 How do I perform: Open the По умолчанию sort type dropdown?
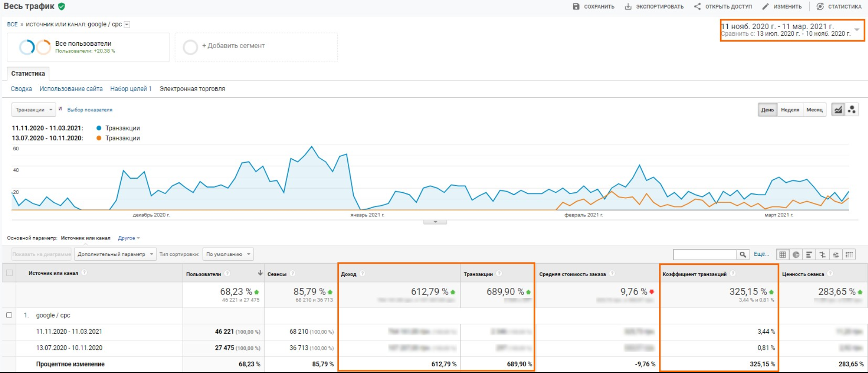[x=228, y=254]
